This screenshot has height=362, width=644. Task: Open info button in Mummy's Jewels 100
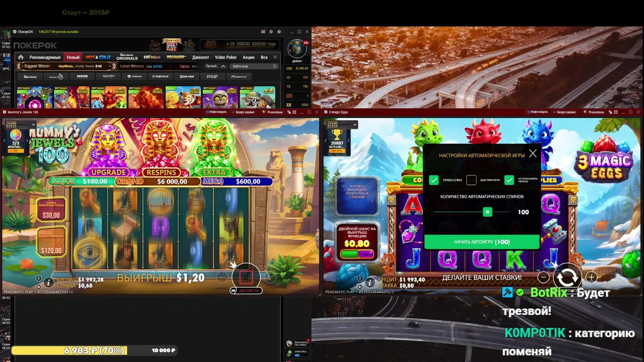[x=48, y=283]
